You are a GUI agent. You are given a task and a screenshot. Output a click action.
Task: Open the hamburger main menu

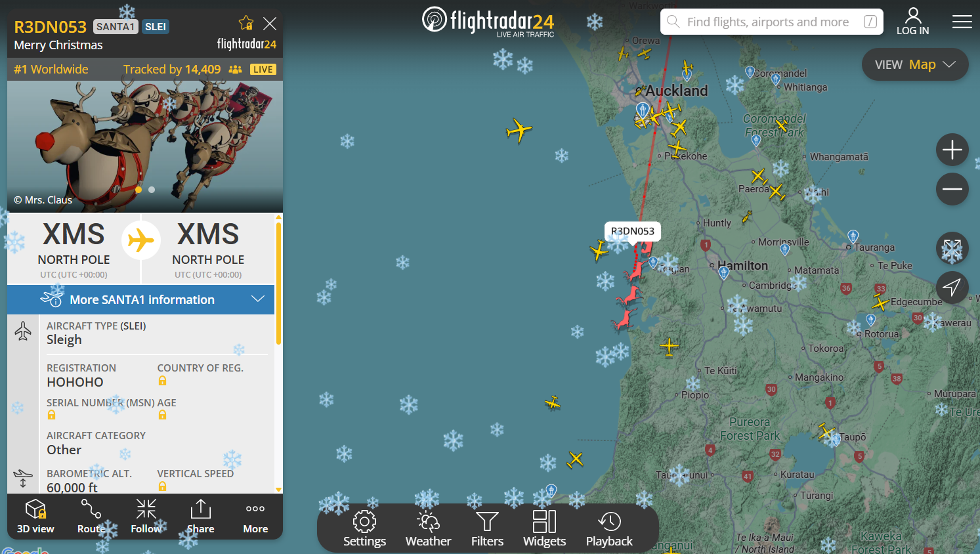pyautogui.click(x=962, y=22)
